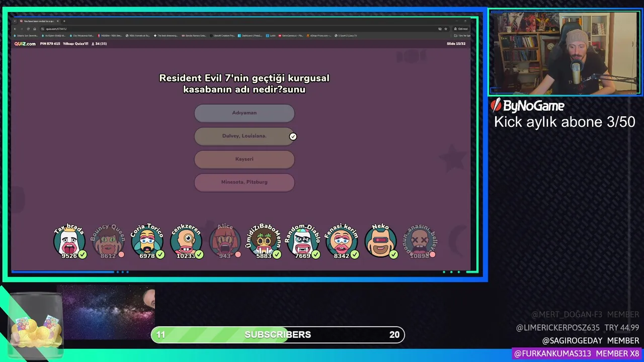Open Bouncy Queen player avatar

108,242
